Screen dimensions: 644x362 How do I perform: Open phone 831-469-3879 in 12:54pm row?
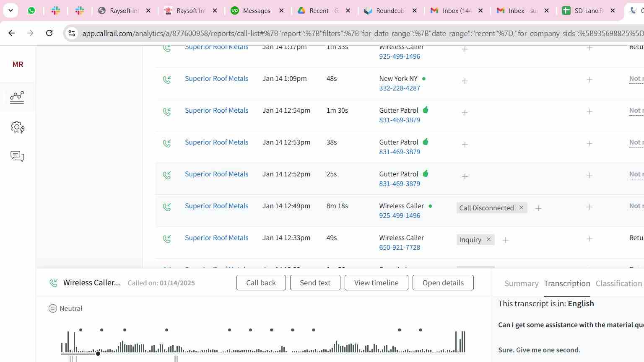(x=400, y=120)
